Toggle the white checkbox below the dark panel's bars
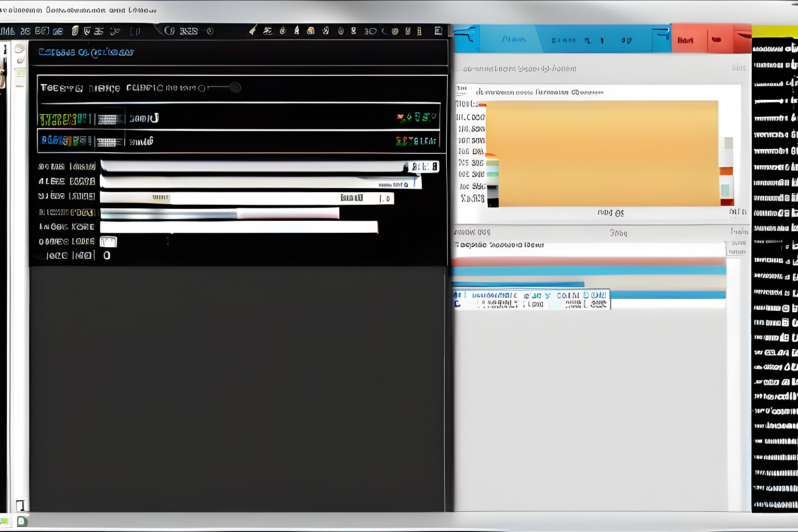The height and width of the screenshot is (532, 798). (x=108, y=242)
